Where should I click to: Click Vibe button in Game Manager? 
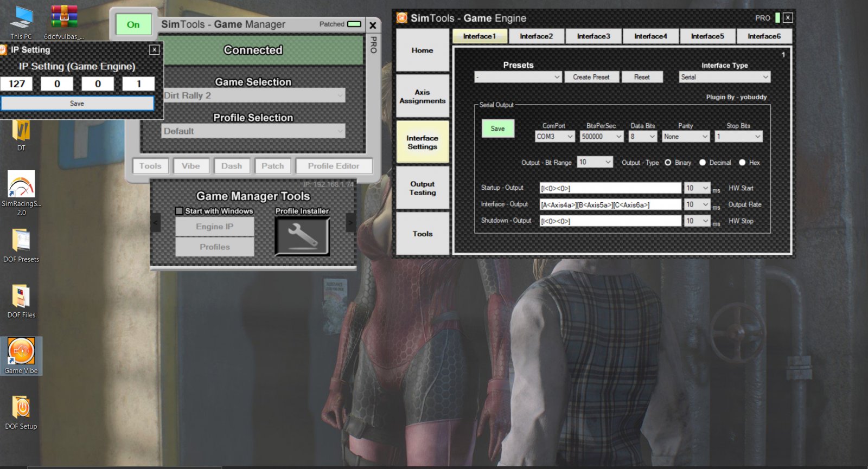click(191, 166)
